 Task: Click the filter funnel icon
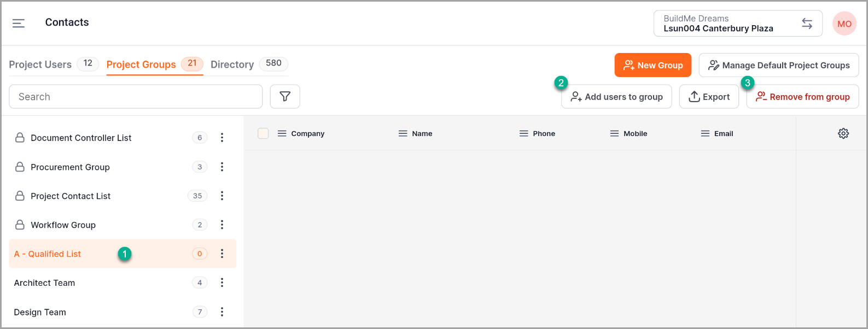coord(285,97)
